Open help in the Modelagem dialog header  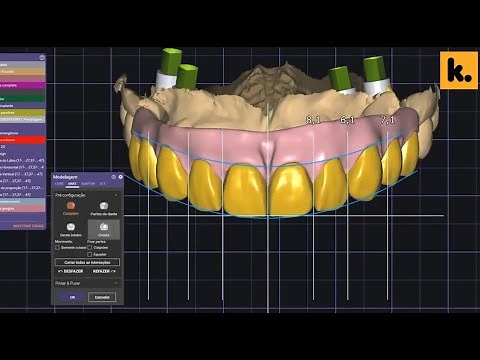(114, 177)
